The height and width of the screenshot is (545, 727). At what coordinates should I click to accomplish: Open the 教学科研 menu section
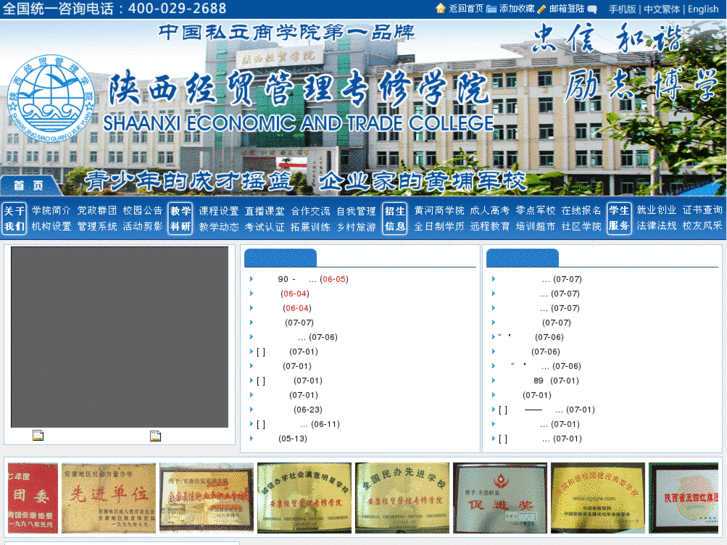pyautogui.click(x=180, y=218)
